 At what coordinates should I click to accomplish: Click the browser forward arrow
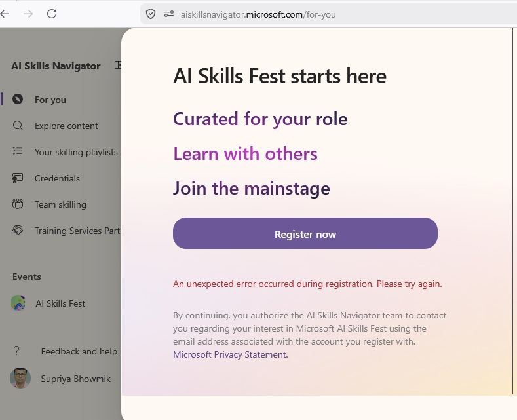(28, 14)
